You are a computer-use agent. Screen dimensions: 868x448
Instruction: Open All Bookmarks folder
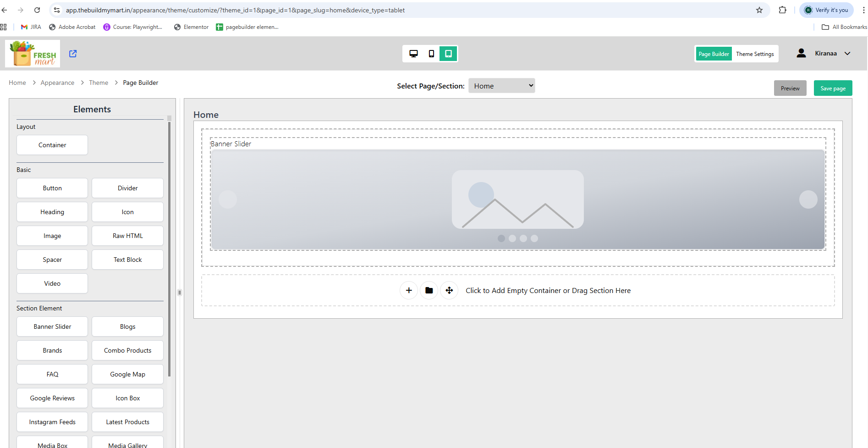(844, 27)
